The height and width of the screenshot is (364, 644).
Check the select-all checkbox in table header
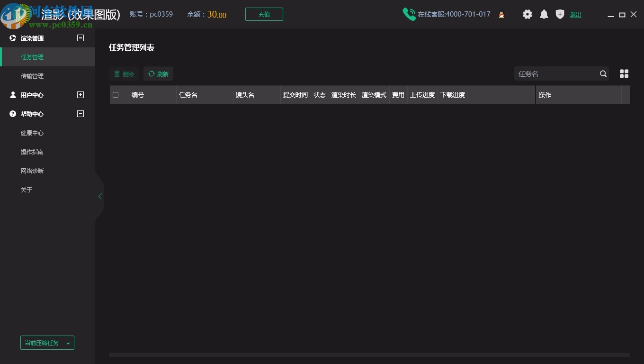coord(115,95)
